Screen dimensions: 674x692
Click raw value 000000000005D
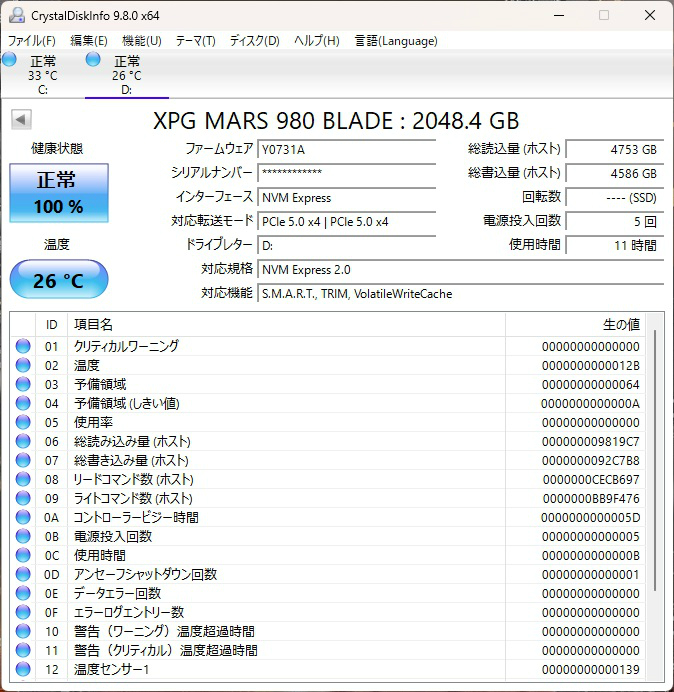tap(591, 517)
